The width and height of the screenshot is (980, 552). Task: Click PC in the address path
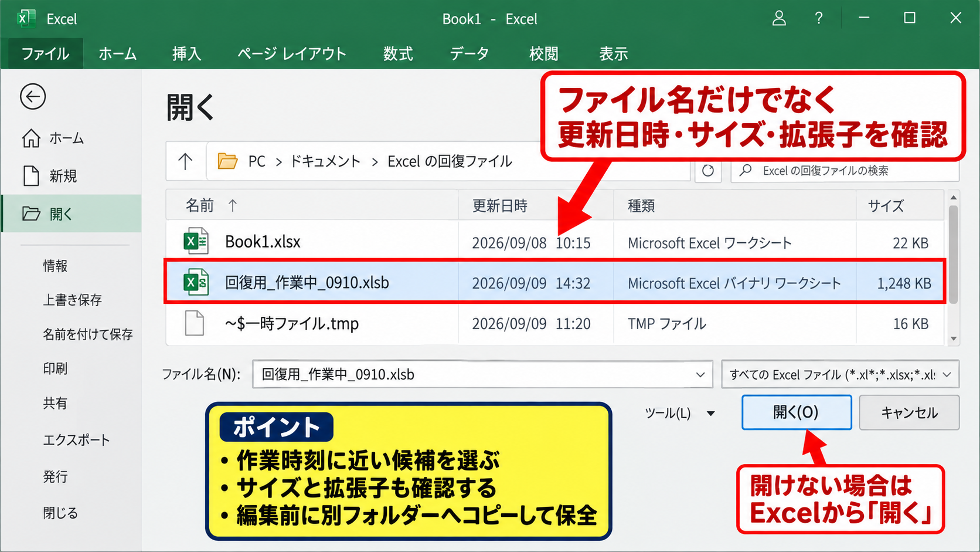coord(257,161)
